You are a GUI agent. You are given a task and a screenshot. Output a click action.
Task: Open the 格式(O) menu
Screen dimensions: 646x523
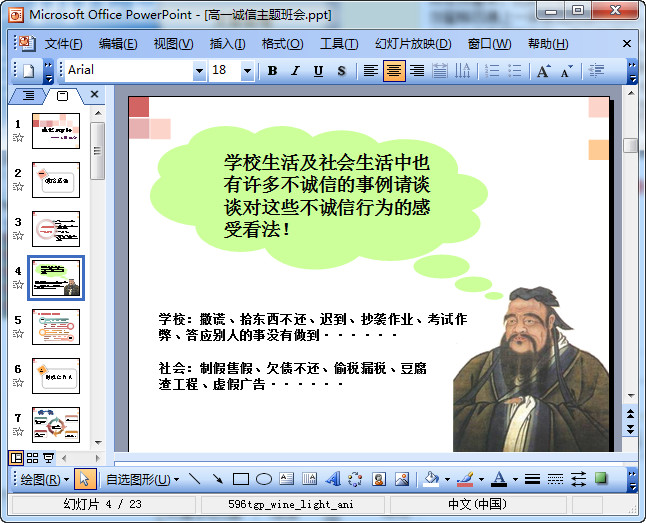coord(282,44)
